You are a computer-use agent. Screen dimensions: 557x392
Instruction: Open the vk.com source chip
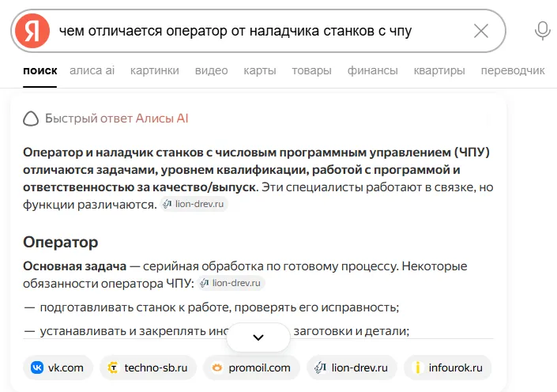point(58,367)
